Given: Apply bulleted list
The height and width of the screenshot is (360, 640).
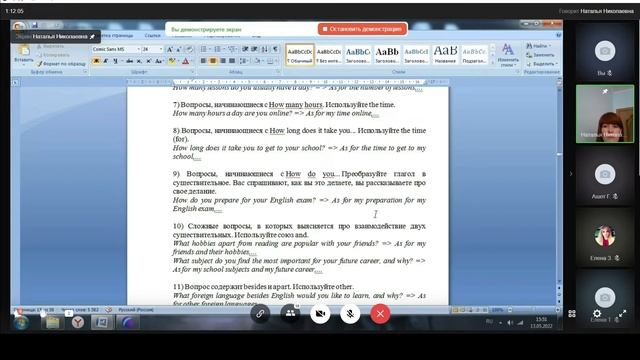Looking at the screenshot, I should (x=204, y=49).
